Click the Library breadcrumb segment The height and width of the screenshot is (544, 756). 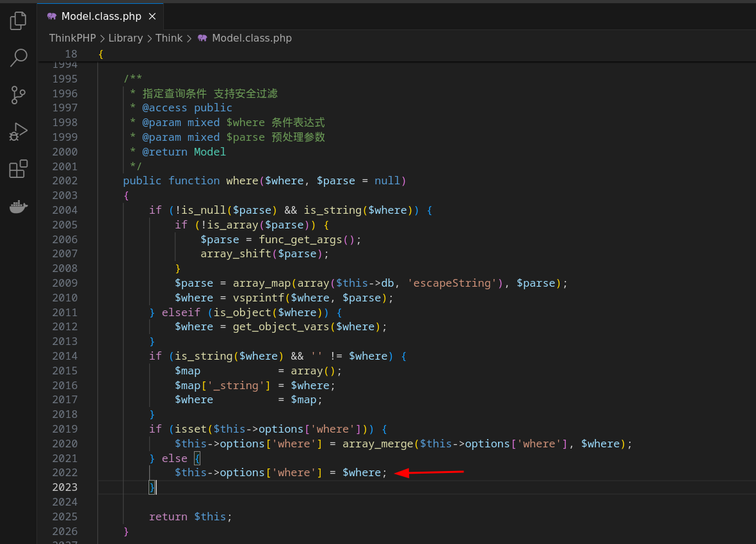coord(125,38)
